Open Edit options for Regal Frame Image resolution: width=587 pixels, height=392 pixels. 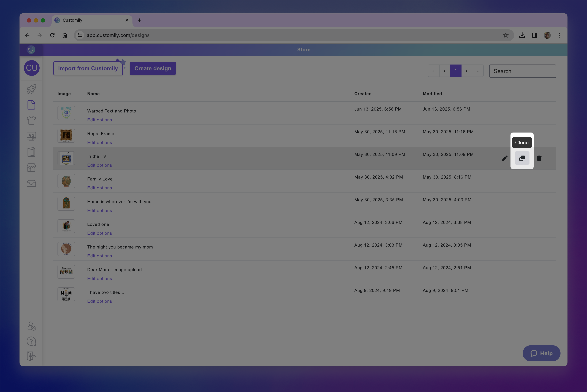pos(100,142)
